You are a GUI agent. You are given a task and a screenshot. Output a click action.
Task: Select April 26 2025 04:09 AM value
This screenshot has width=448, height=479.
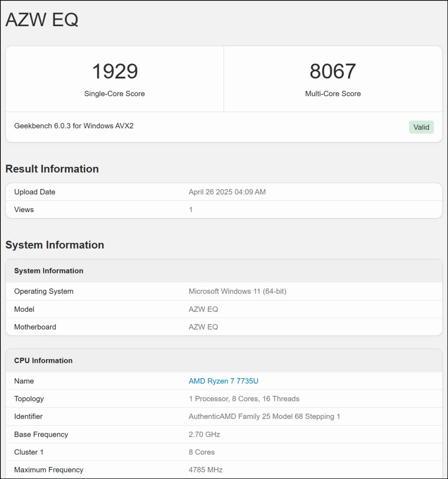point(227,192)
